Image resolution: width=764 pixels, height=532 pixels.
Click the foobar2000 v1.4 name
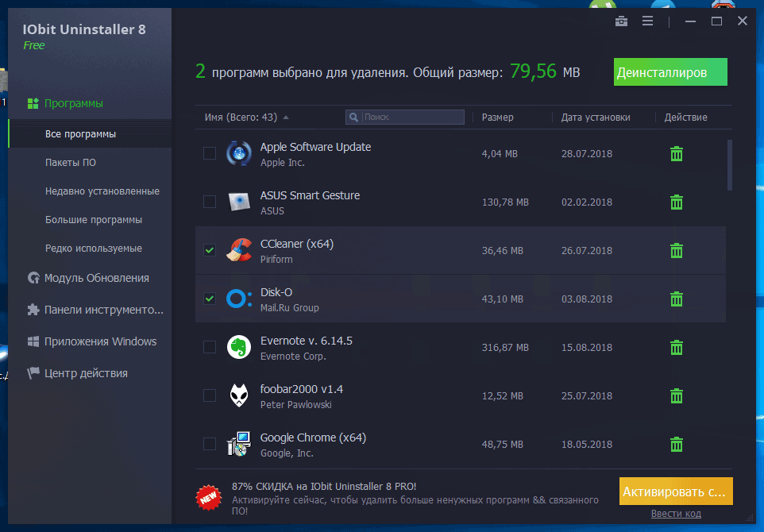point(302,389)
